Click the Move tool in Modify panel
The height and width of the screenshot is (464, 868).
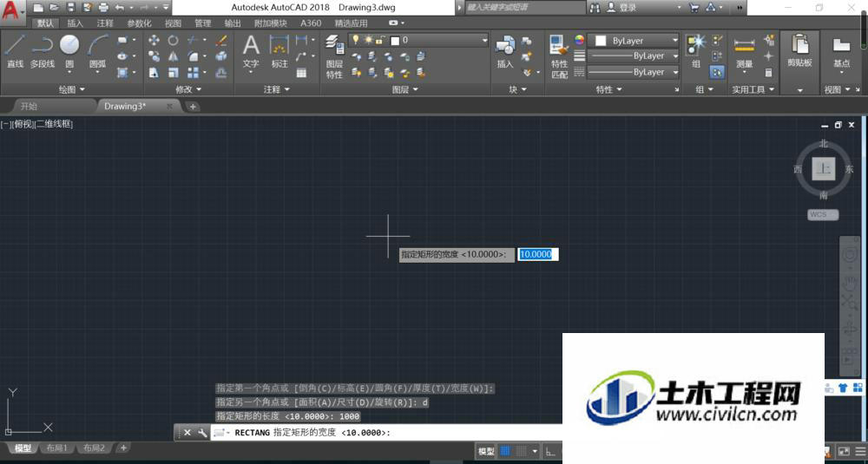[x=154, y=41]
